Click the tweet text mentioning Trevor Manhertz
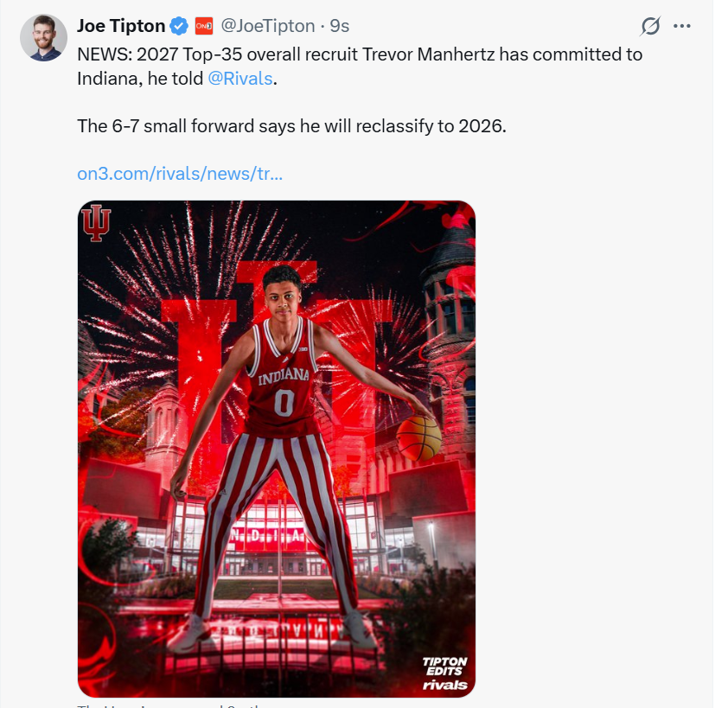This screenshot has height=708, width=728. click(359, 54)
